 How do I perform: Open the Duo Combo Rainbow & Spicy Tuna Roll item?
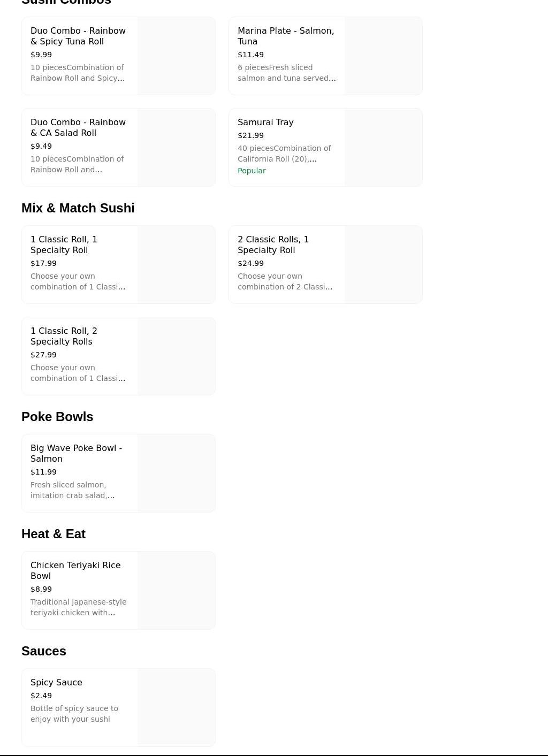[78, 36]
